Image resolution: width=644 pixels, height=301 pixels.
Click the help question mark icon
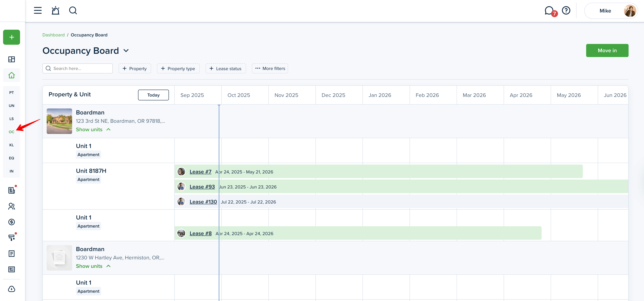[x=566, y=10]
